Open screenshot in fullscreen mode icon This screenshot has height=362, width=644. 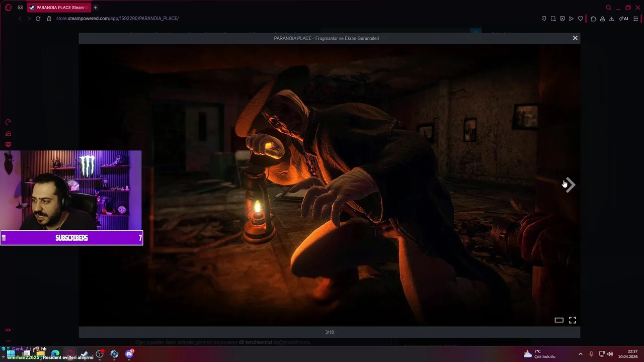tap(573, 320)
